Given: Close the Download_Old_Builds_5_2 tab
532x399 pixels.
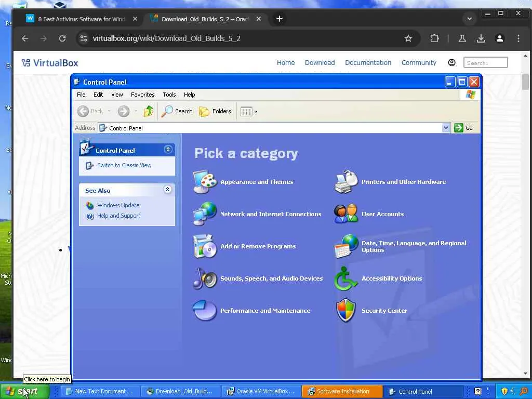Looking at the screenshot, I should 259,19.
